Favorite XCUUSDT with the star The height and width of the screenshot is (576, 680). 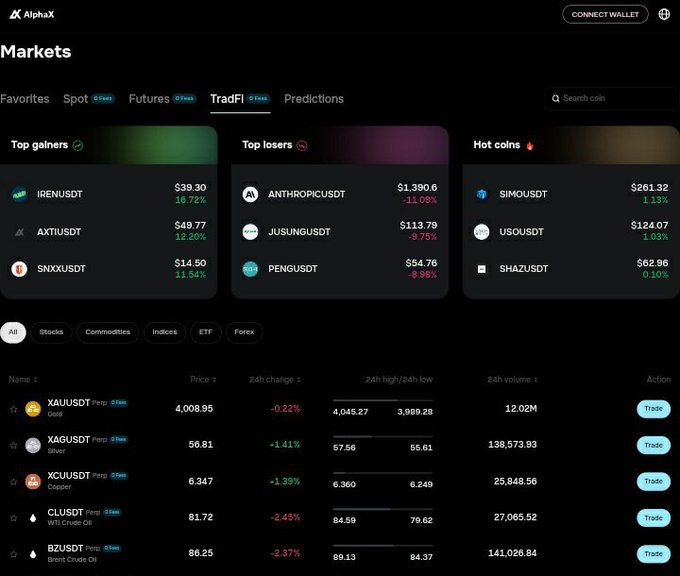point(13,482)
